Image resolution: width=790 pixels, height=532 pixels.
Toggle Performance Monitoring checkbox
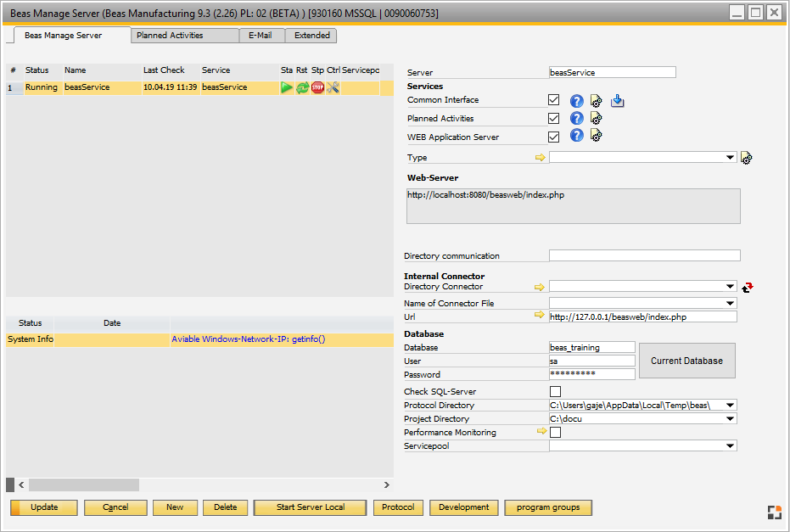(x=556, y=432)
